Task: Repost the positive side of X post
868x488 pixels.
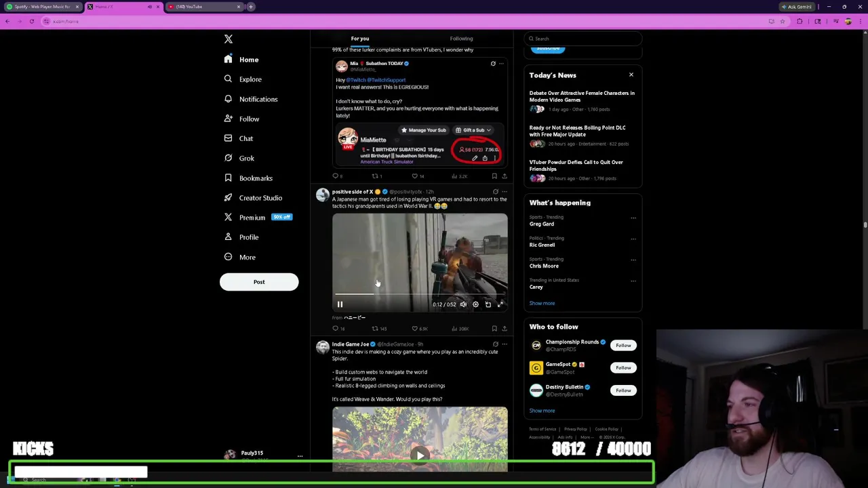Action: (x=378, y=329)
